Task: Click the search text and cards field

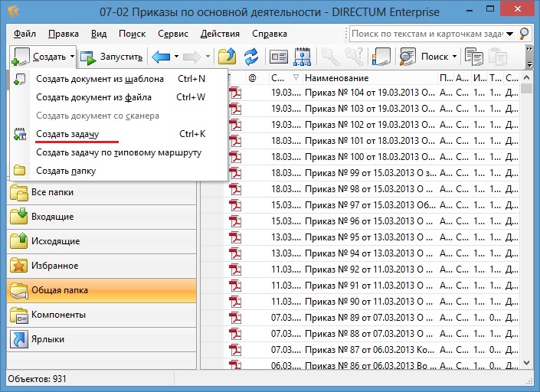Action: coord(433,34)
